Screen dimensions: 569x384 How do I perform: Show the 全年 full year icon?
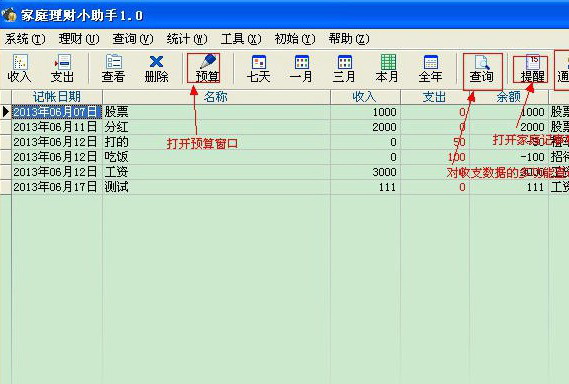pyautogui.click(x=430, y=69)
